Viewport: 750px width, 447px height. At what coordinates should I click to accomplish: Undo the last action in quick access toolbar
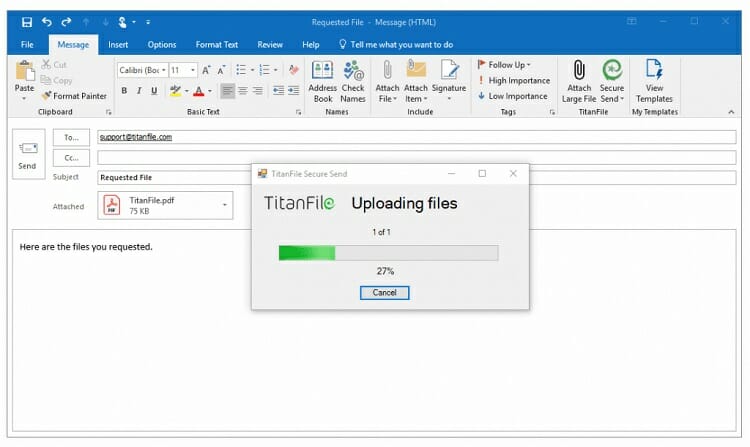pyautogui.click(x=46, y=22)
